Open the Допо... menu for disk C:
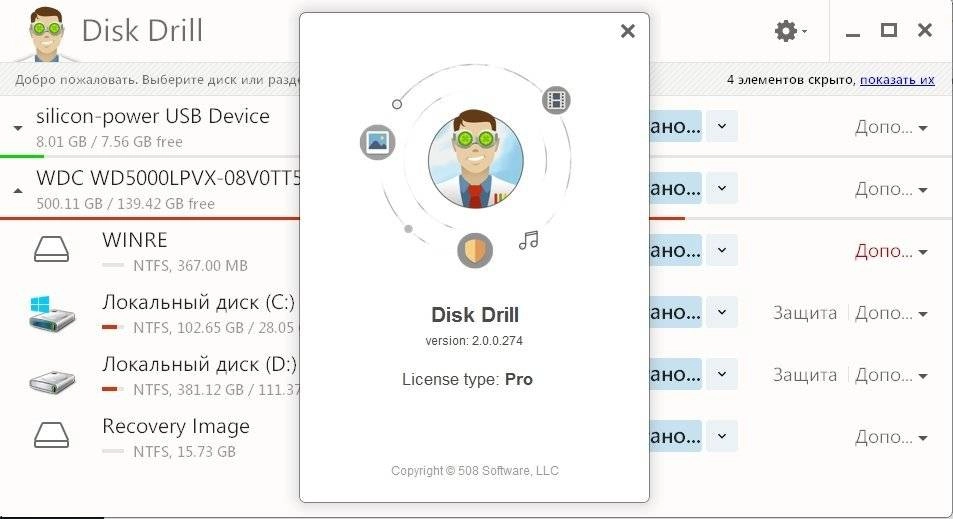Viewport: 953px width, 519px height. pos(891,313)
